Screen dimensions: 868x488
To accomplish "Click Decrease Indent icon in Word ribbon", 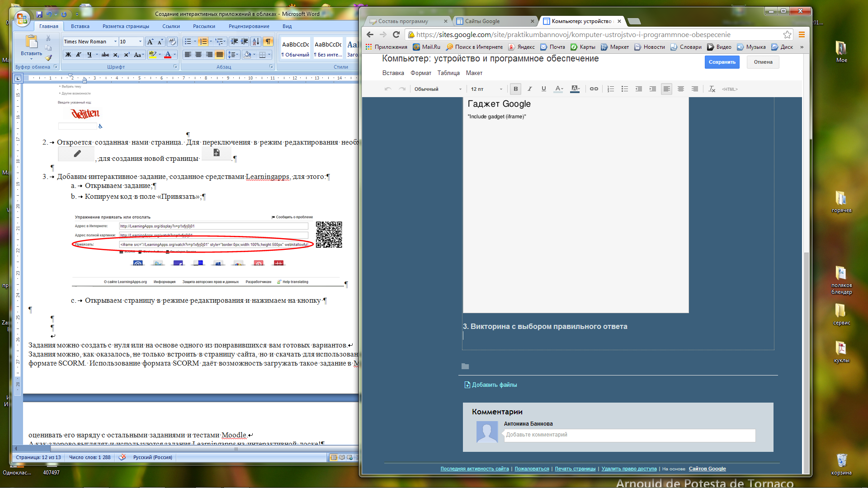I will point(234,42).
